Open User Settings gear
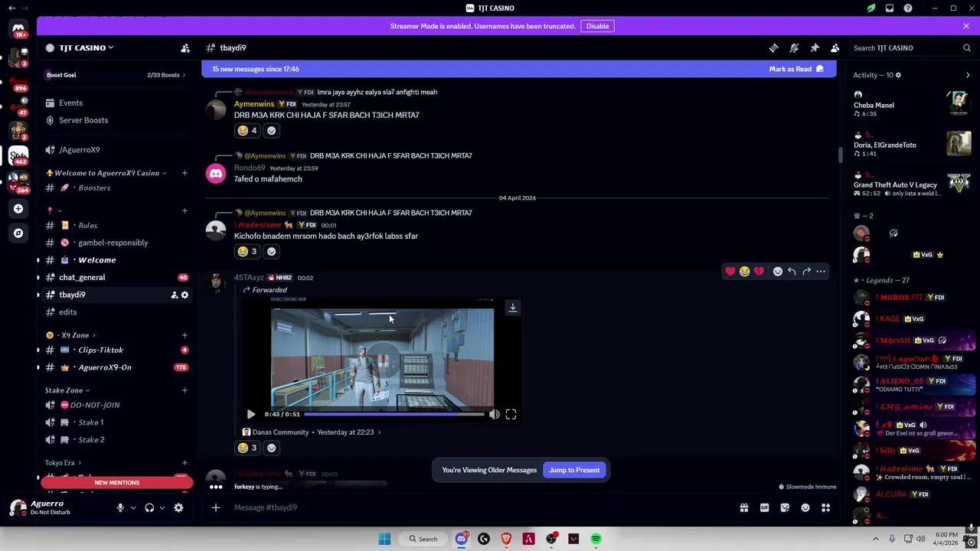980x551 pixels. pos(178,507)
